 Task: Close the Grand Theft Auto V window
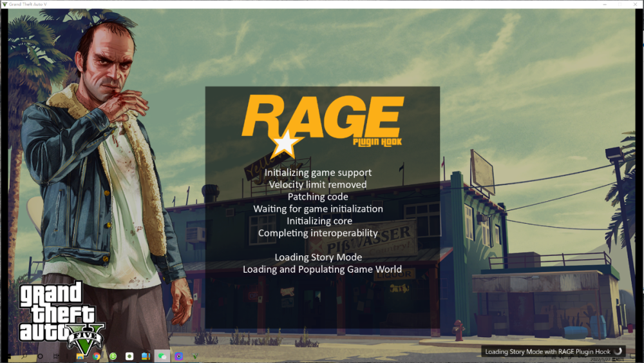tap(634, 4)
